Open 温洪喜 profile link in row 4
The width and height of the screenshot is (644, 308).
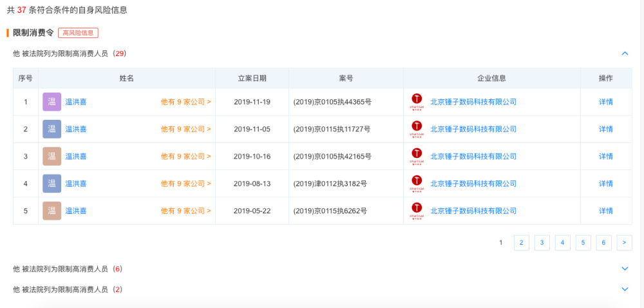click(76, 184)
